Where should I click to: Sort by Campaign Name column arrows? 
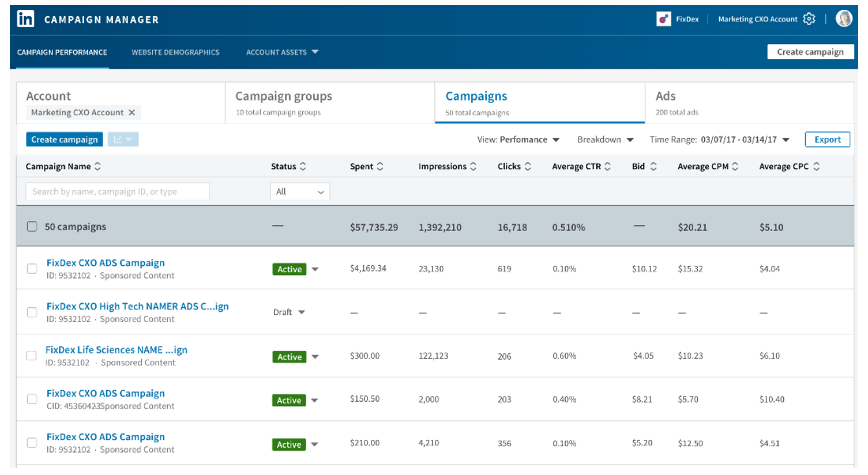[97, 166]
